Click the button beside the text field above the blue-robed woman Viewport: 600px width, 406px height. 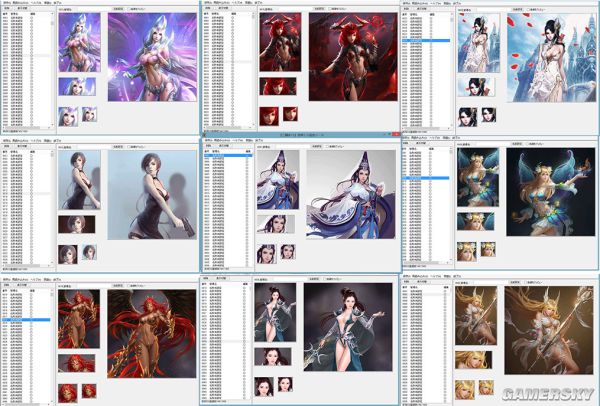tap(316, 147)
